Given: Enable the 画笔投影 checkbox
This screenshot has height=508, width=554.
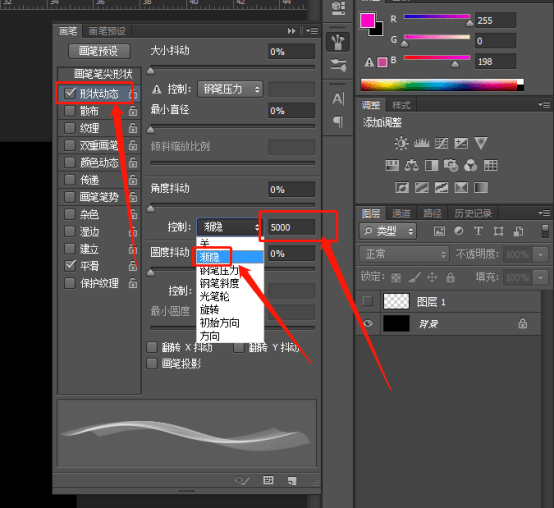Looking at the screenshot, I should tap(152, 364).
